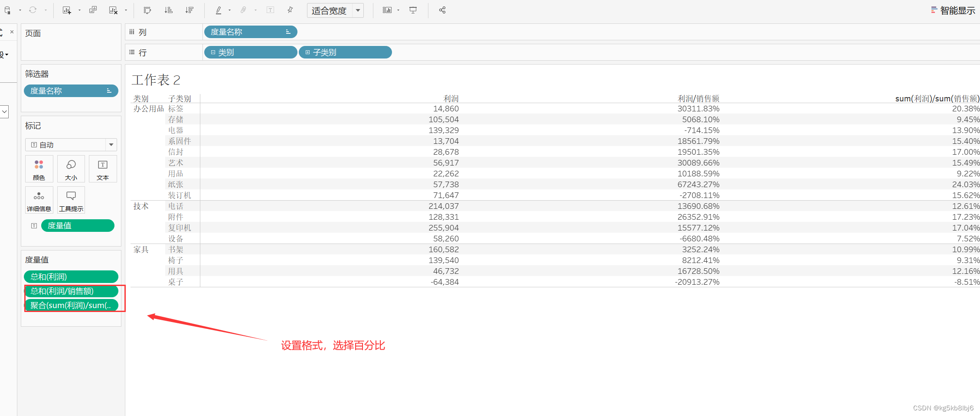Open clear sheet dropdown arrow

coord(126,10)
